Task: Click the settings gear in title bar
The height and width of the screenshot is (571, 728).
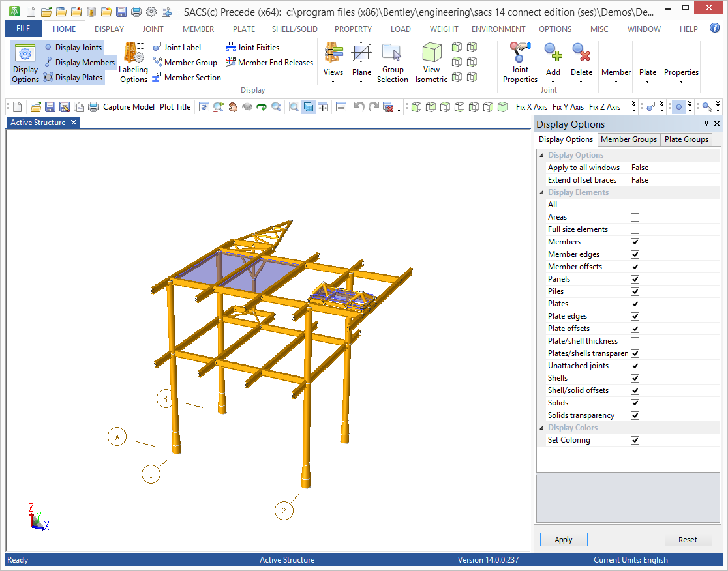Action: pyautogui.click(x=151, y=12)
